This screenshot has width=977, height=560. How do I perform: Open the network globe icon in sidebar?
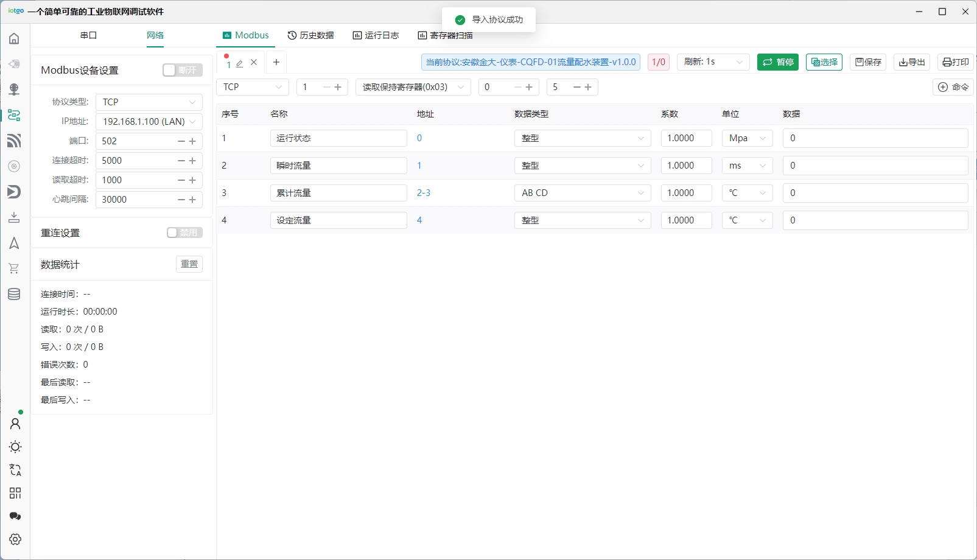click(14, 89)
